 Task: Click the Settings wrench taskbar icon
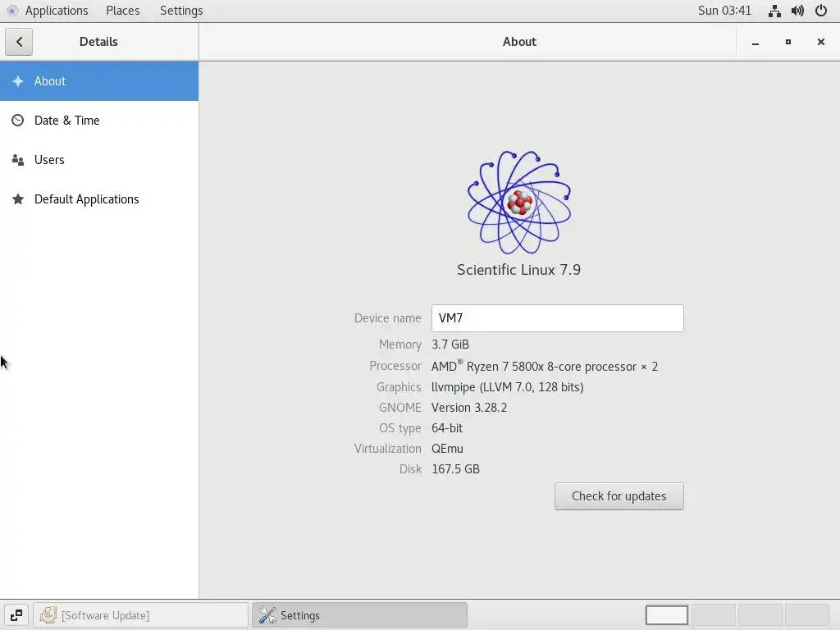(x=267, y=615)
